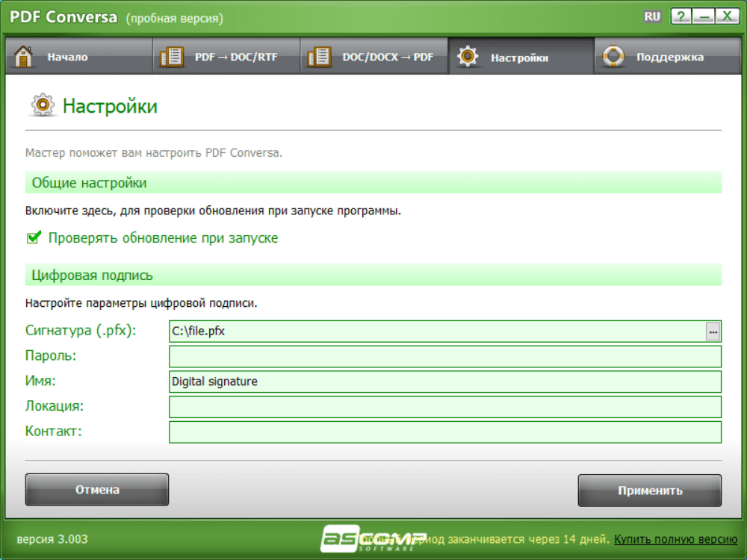Focus the Контакт input field

click(445, 432)
